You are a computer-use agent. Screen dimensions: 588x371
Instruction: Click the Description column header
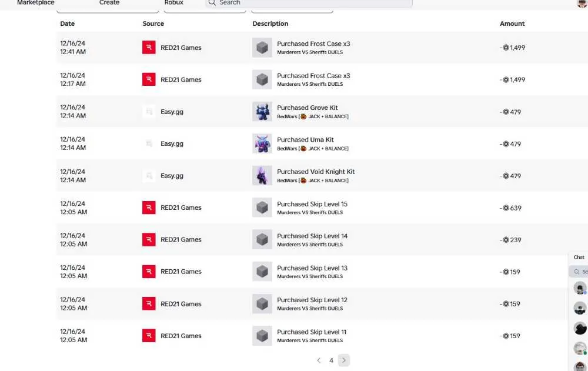tap(270, 24)
